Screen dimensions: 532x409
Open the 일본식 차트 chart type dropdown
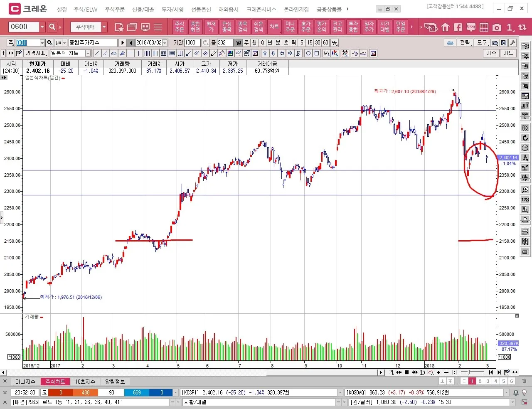pyautogui.click(x=88, y=53)
